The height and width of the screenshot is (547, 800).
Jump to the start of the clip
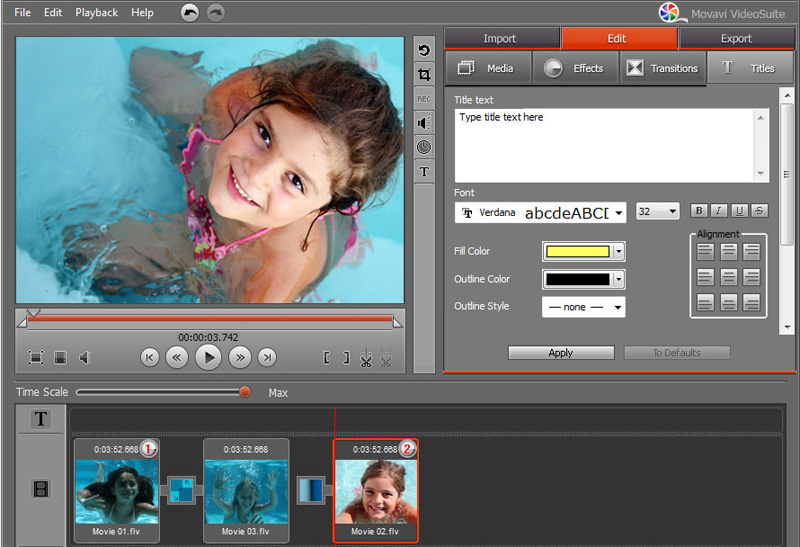(x=149, y=358)
